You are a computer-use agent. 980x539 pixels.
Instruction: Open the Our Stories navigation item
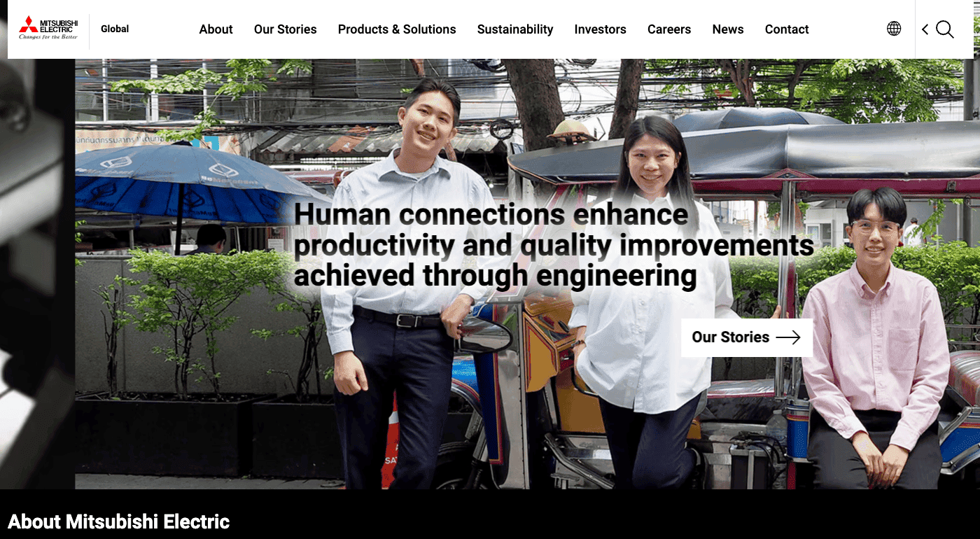[285, 29]
